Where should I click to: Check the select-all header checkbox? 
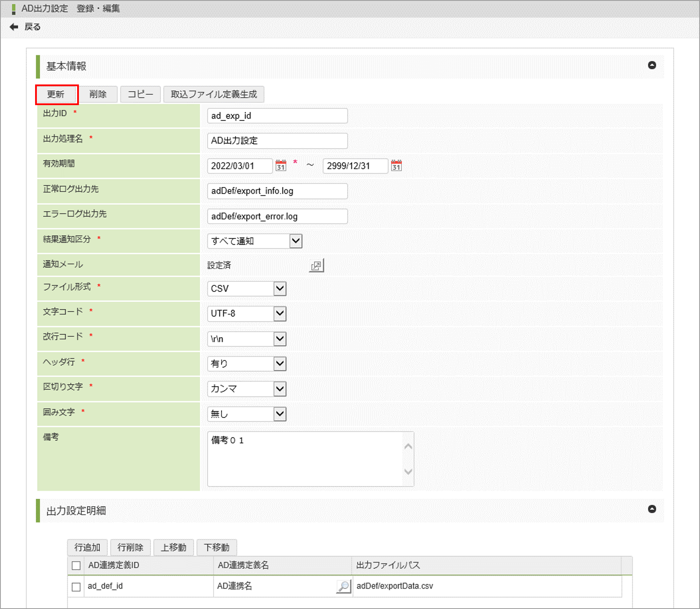(x=76, y=565)
